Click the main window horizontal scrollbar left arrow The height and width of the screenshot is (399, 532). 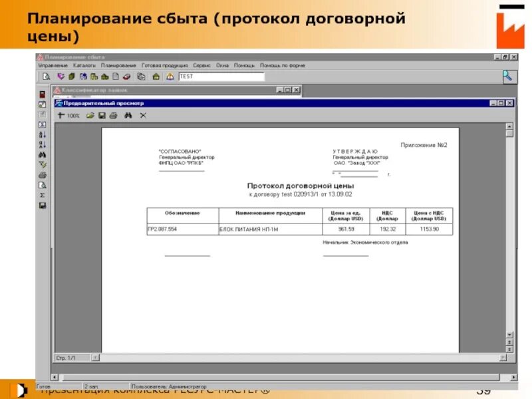[55, 377]
